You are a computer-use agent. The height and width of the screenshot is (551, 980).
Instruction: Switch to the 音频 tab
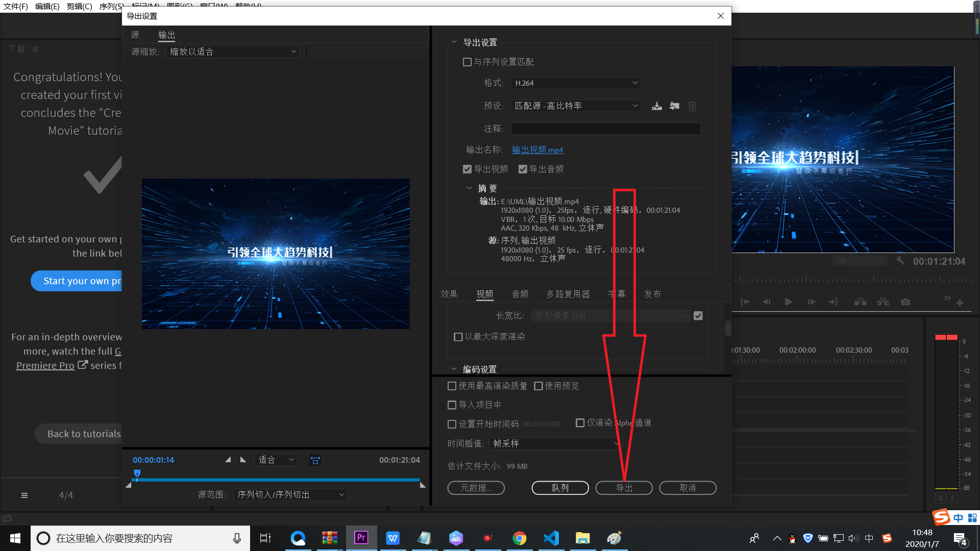[x=520, y=294]
